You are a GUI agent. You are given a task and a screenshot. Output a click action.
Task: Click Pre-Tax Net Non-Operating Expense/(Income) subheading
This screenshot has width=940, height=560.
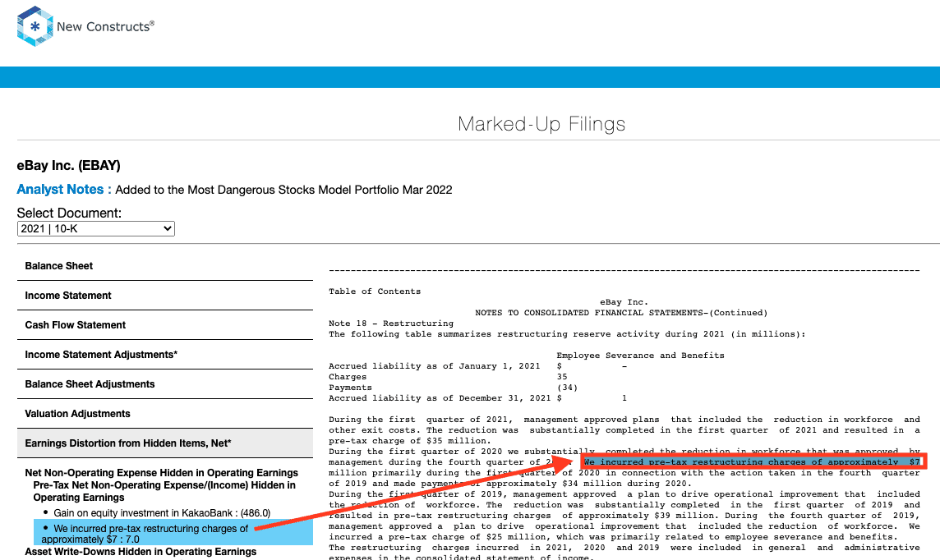click(x=164, y=491)
